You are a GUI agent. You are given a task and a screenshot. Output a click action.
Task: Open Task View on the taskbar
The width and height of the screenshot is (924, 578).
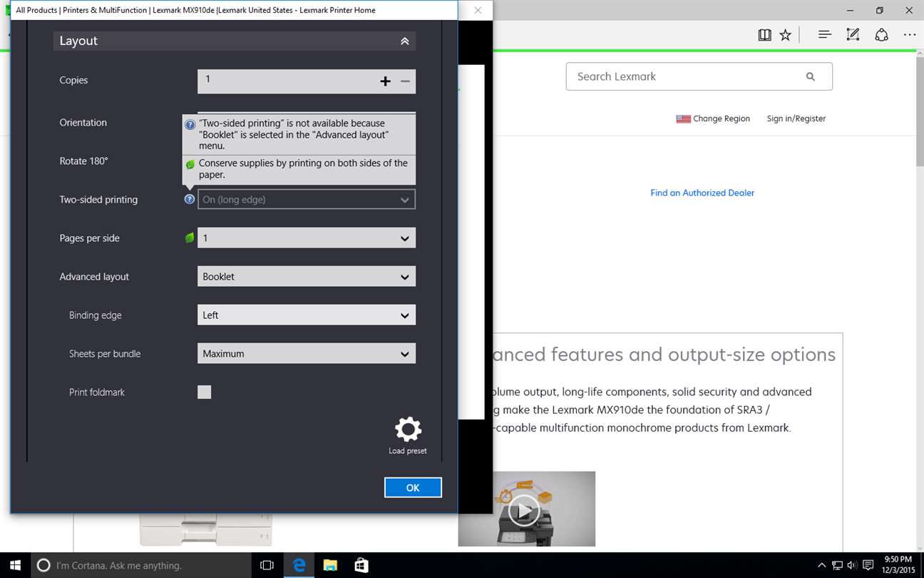pyautogui.click(x=267, y=565)
